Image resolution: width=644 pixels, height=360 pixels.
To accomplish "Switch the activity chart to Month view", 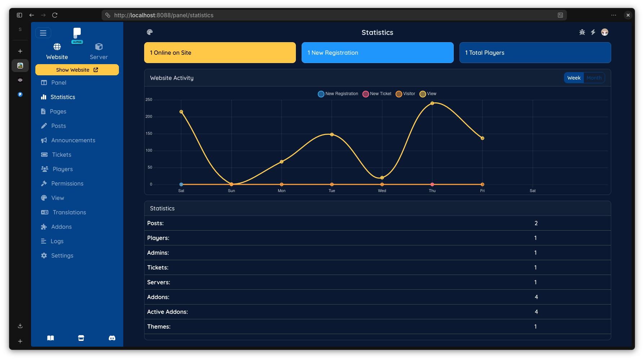I will point(594,77).
